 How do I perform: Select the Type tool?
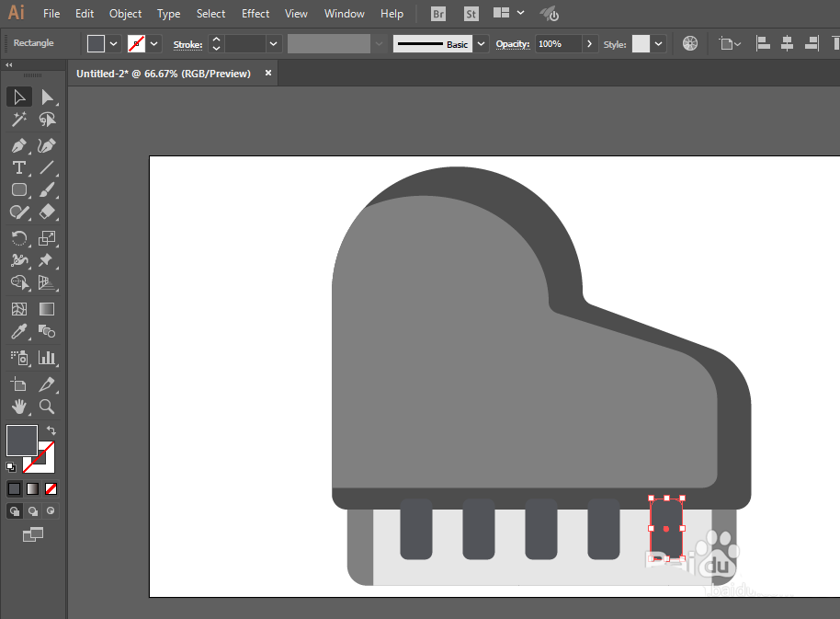coord(18,167)
